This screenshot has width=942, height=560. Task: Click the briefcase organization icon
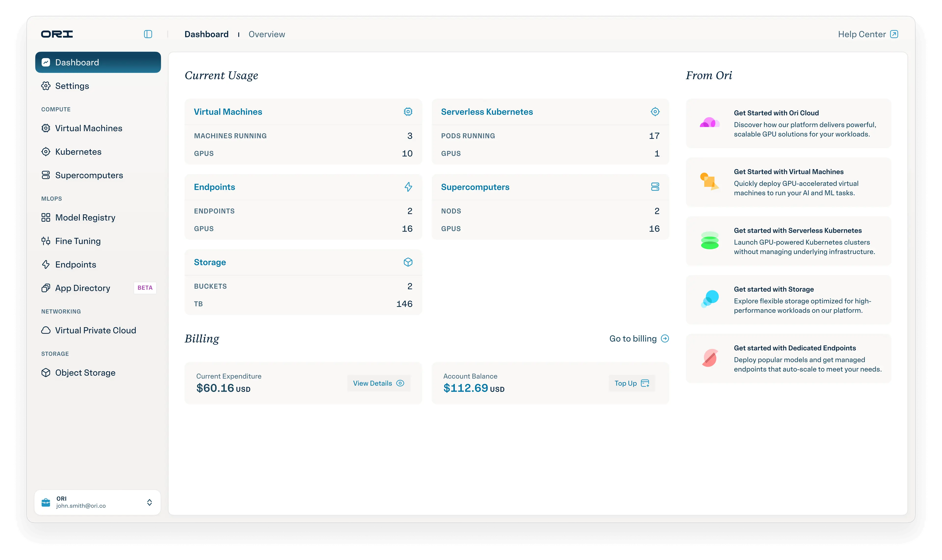tap(46, 502)
